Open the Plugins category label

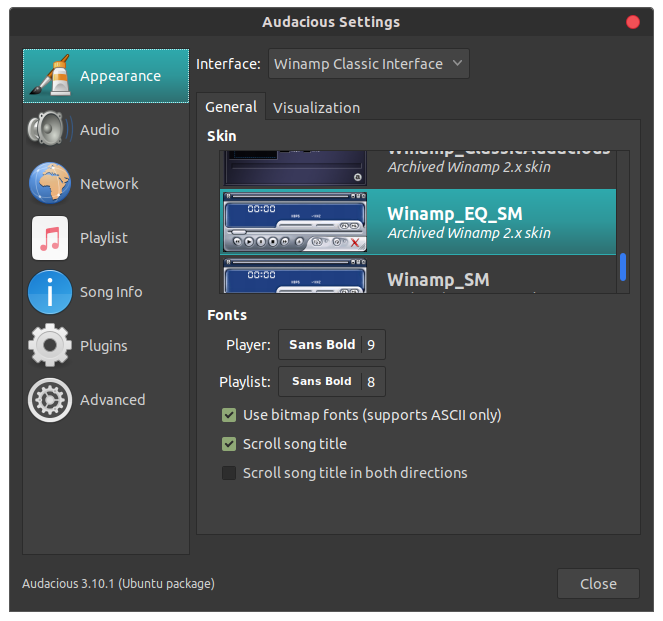pos(104,346)
